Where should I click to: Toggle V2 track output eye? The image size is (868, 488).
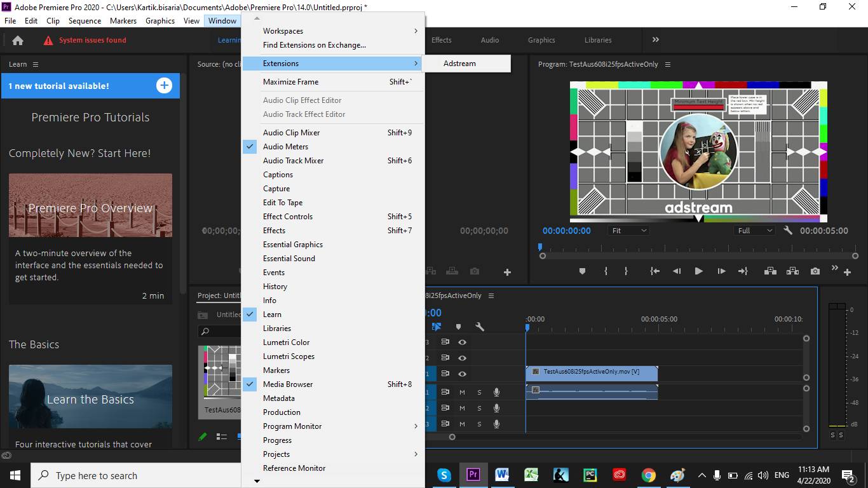pyautogui.click(x=462, y=358)
